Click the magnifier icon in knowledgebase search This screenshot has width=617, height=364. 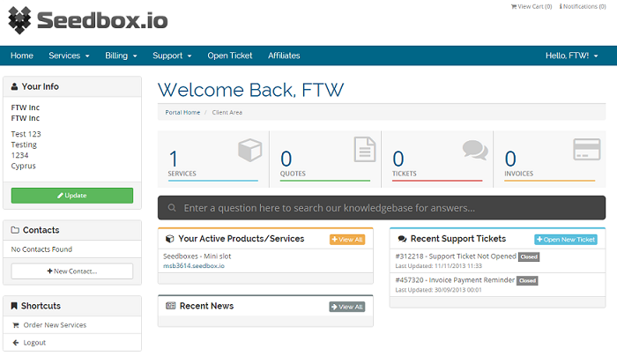[172, 207]
